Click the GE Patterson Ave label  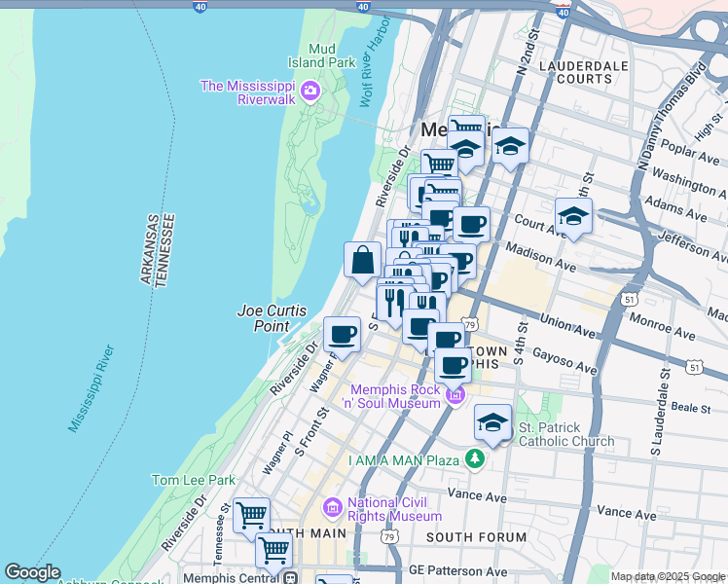click(x=457, y=570)
